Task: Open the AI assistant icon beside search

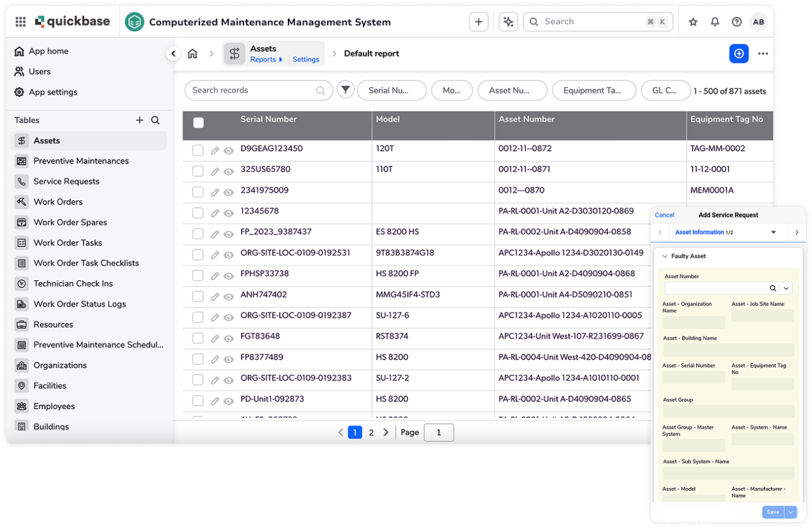Action: pyautogui.click(x=508, y=21)
